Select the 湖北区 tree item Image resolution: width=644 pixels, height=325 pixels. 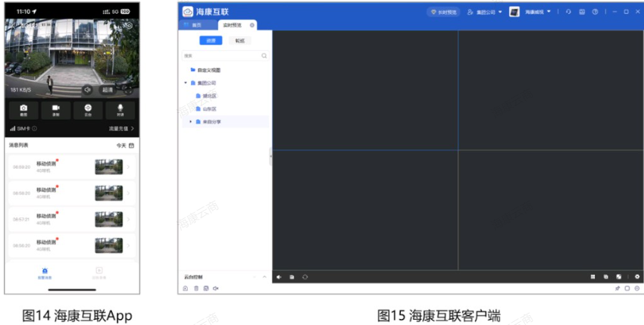tap(206, 95)
